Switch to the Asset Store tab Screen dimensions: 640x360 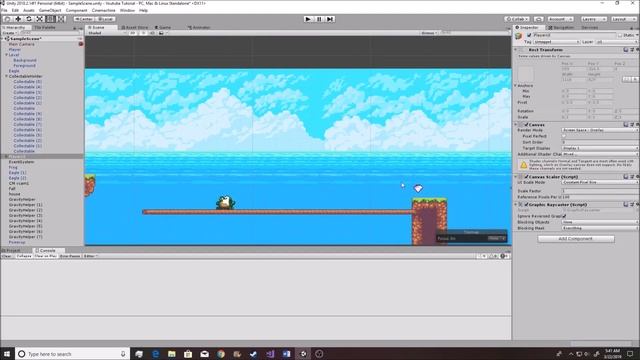pyautogui.click(x=135, y=27)
